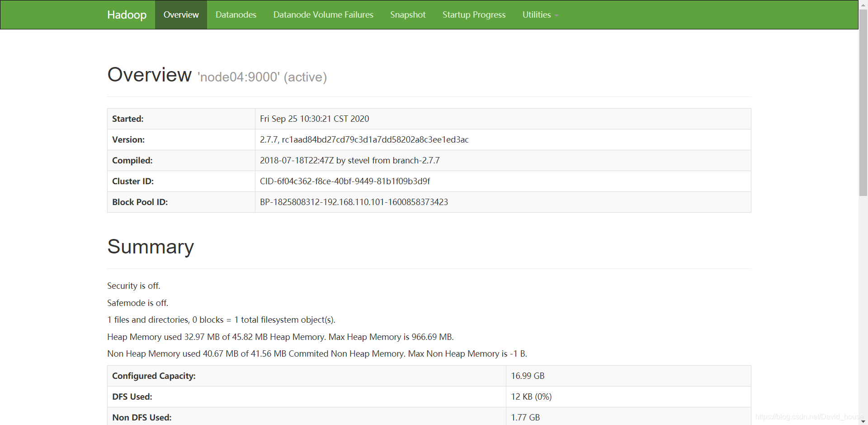
Task: Click the 'Overview' page heading
Action: pos(150,75)
